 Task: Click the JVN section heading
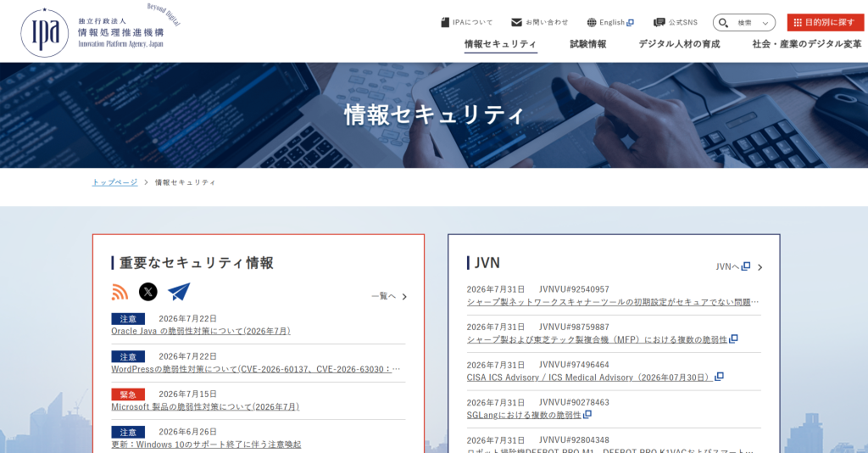(487, 262)
